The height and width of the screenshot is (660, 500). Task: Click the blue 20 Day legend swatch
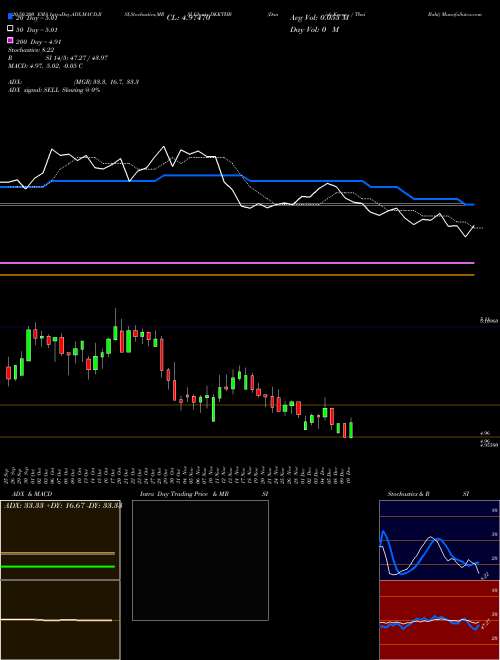11,17
